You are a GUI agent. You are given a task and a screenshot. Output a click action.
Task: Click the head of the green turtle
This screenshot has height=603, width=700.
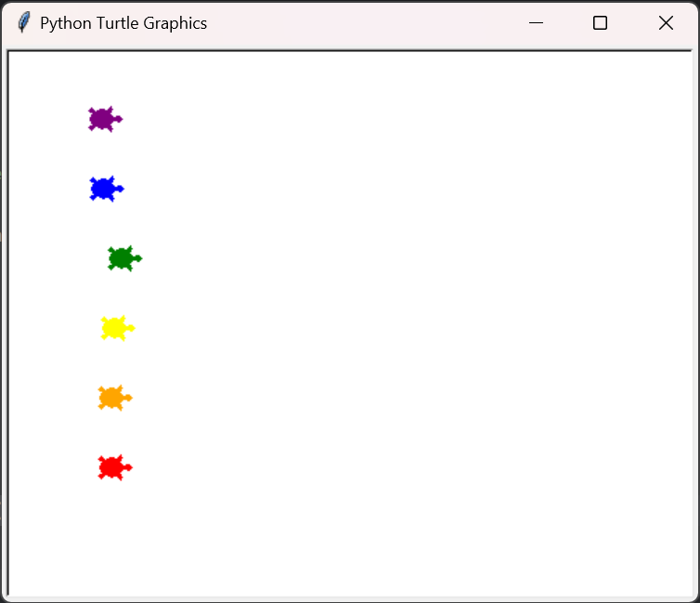(x=137, y=258)
